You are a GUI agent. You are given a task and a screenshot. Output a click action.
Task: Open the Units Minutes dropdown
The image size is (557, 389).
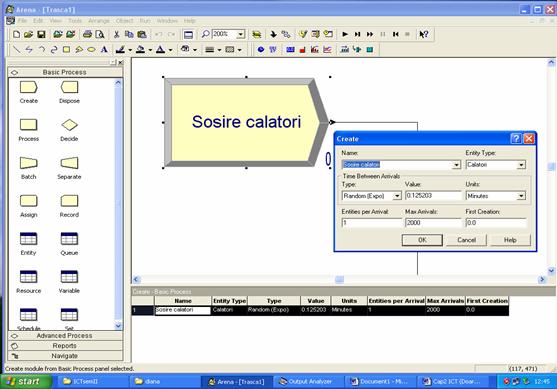pyautogui.click(x=521, y=196)
